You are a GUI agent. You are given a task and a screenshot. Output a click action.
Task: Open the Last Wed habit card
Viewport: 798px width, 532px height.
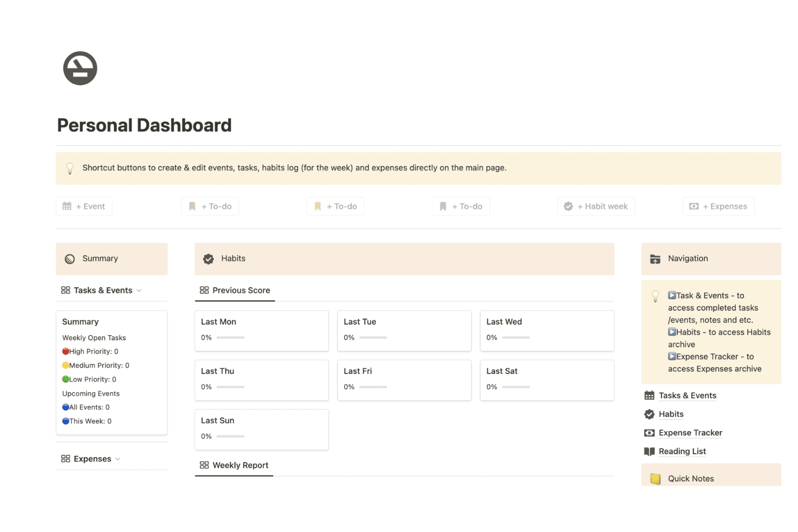[x=547, y=330]
